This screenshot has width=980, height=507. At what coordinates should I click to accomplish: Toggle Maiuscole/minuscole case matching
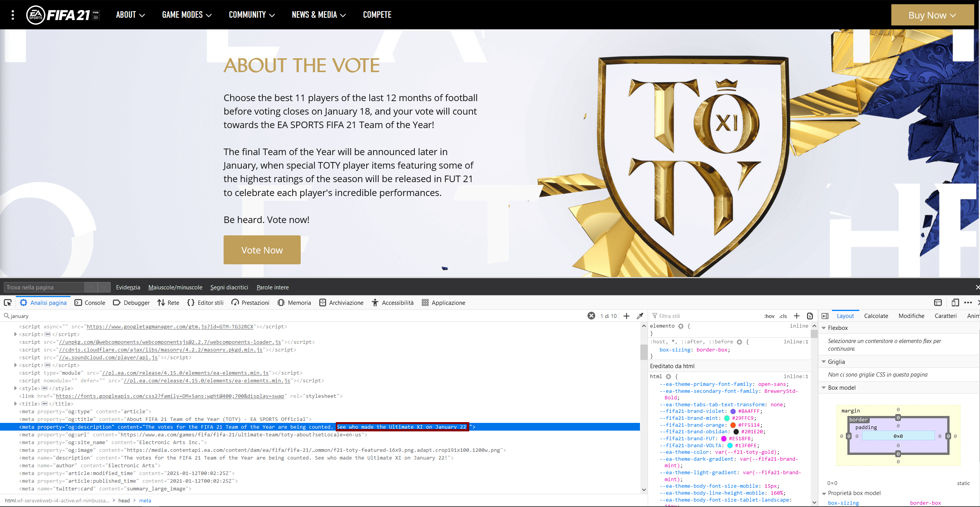175,287
